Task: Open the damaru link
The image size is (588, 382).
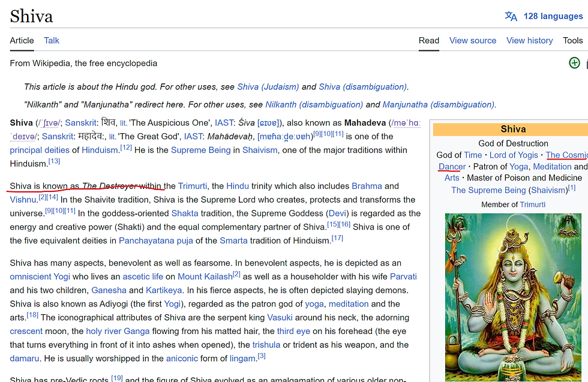Action: (x=25, y=359)
